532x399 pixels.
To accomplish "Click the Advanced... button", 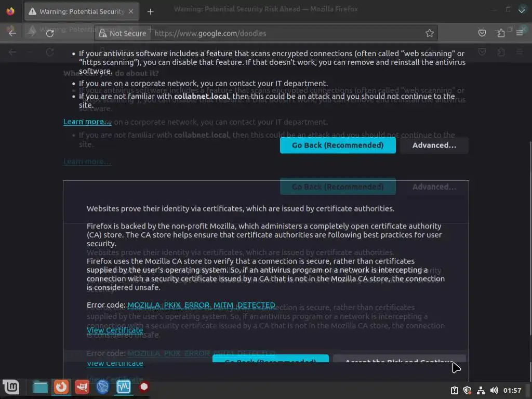I will (434, 145).
